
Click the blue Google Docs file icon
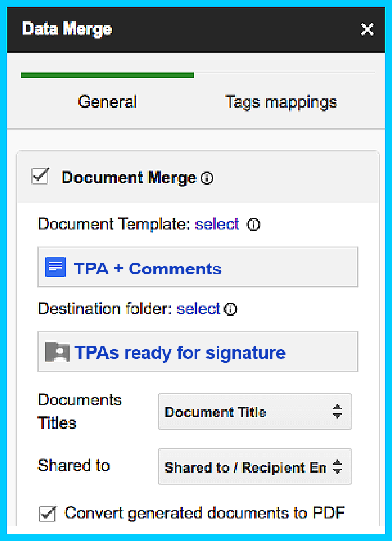click(x=56, y=267)
